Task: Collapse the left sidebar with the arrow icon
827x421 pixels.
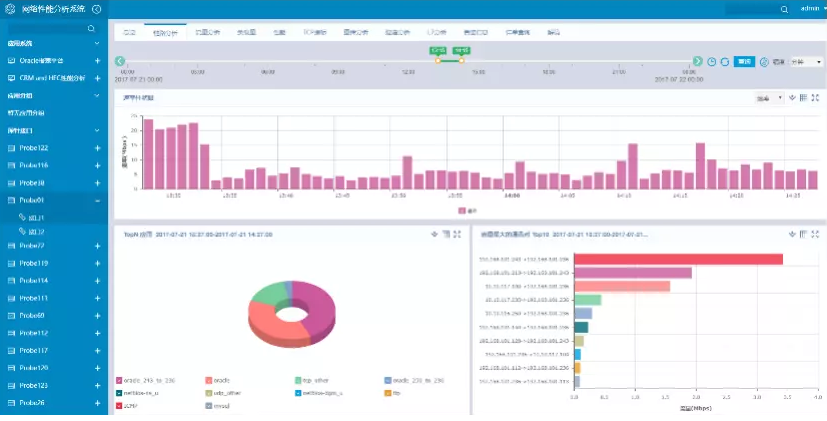Action: click(96, 8)
